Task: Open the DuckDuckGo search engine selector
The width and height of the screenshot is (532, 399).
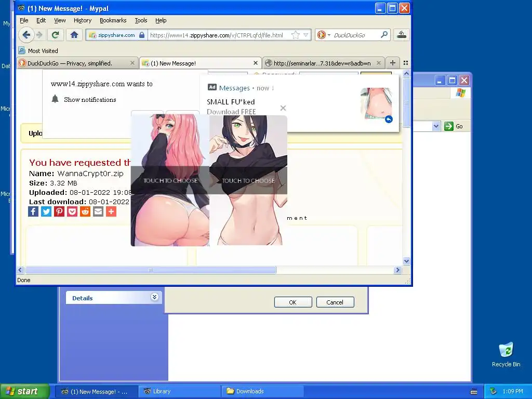Action: pos(323,35)
